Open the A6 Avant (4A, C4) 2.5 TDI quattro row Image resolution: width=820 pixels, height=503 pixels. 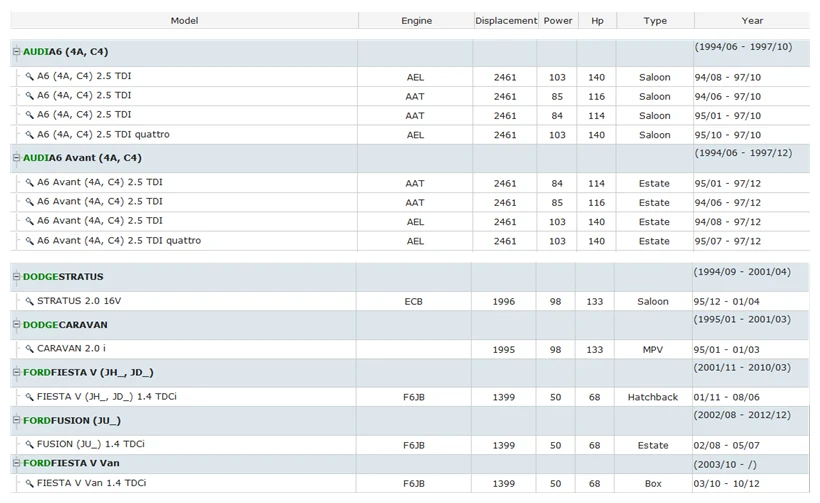(x=119, y=241)
